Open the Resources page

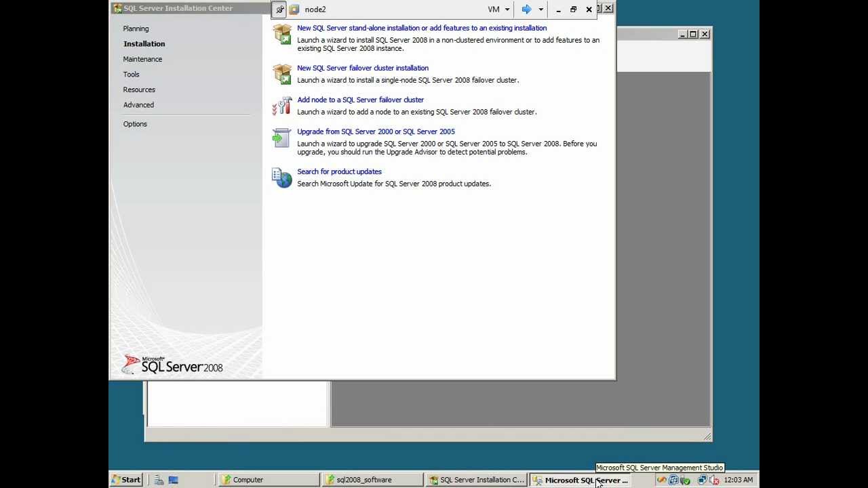pyautogui.click(x=139, y=89)
